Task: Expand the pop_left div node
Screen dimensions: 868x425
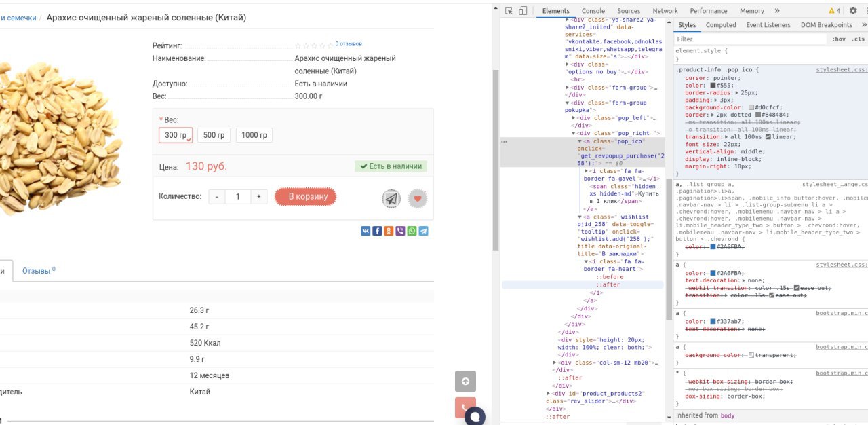Action: click(x=574, y=118)
